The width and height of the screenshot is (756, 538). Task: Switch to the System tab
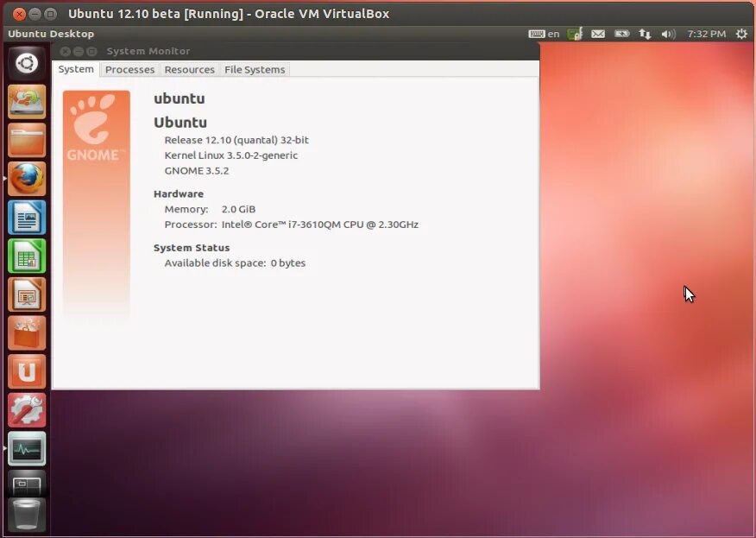pos(76,69)
